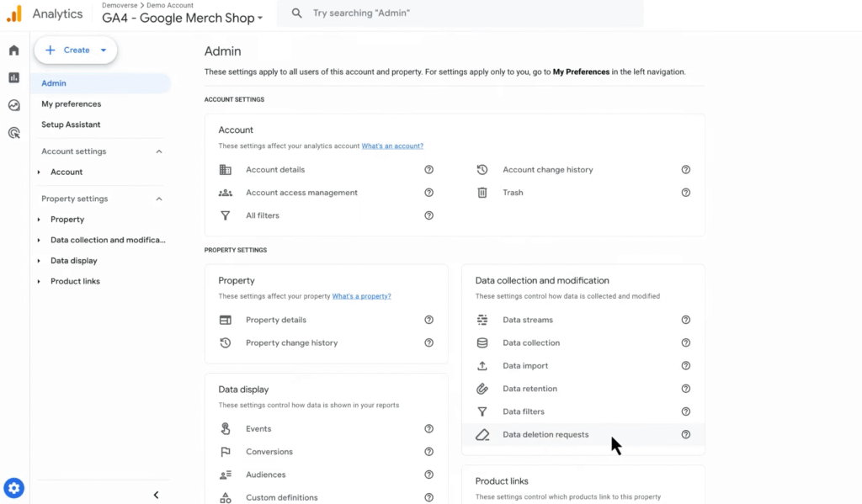Open the Create button dropdown arrow
This screenshot has height=504, width=862.
pos(104,50)
